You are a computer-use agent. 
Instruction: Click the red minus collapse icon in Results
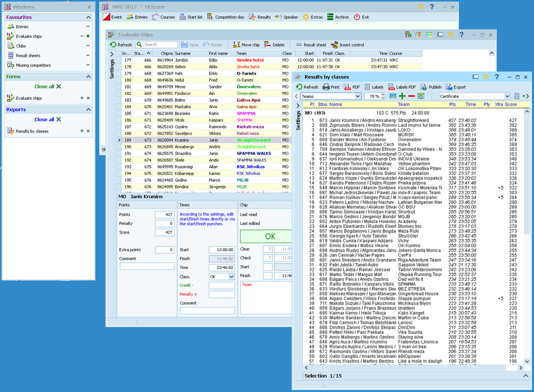point(411,96)
